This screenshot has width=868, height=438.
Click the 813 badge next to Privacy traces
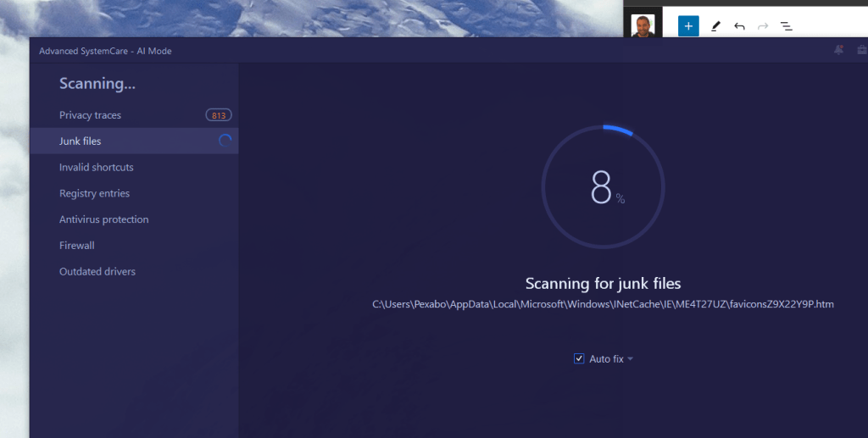point(219,115)
